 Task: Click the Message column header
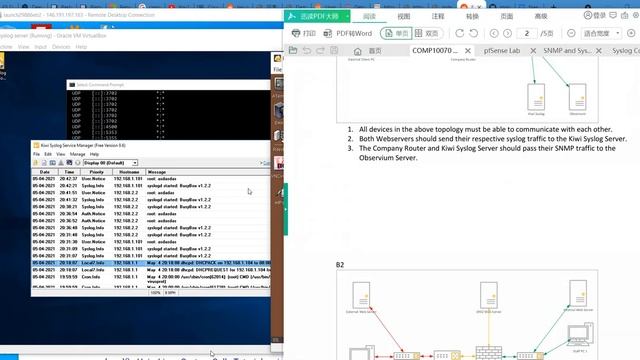coord(208,172)
